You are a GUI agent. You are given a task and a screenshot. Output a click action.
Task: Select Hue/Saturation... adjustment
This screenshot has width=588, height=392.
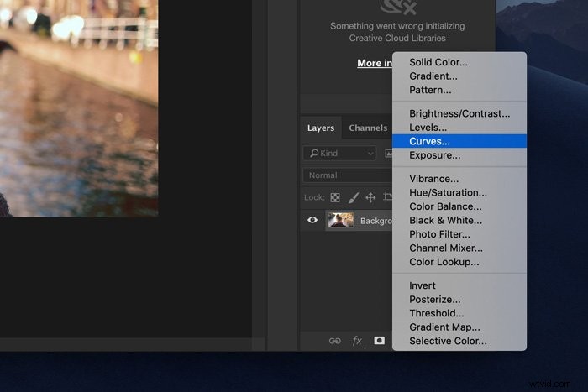pyautogui.click(x=459, y=192)
